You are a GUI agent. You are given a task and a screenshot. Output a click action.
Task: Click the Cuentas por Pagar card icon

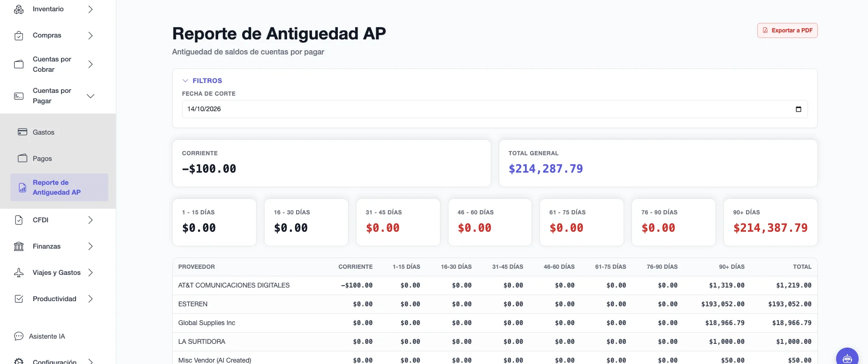coord(19,96)
